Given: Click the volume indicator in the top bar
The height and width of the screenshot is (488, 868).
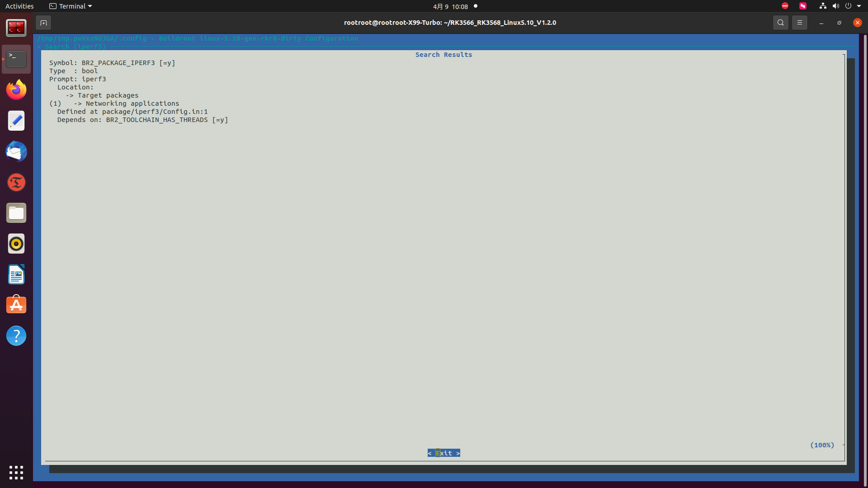Looking at the screenshot, I should pos(835,6).
